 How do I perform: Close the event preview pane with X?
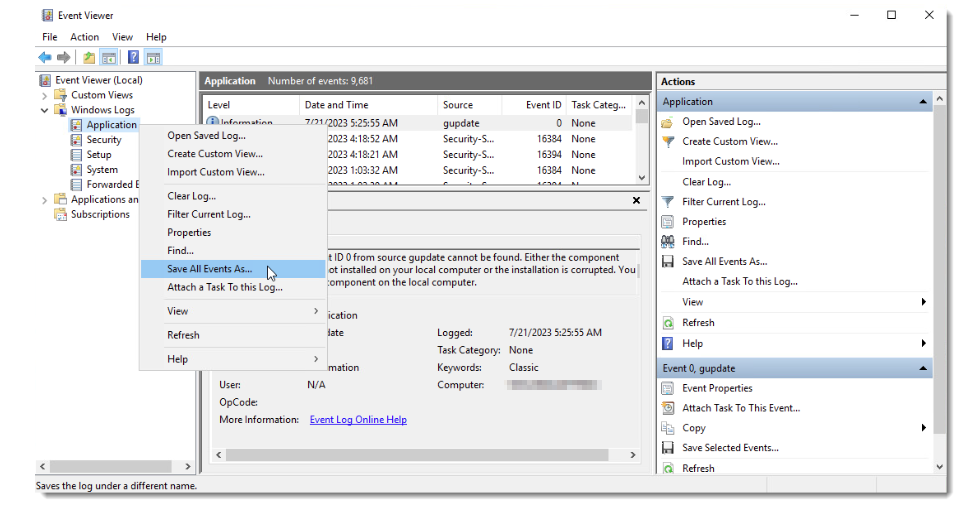[x=636, y=200]
